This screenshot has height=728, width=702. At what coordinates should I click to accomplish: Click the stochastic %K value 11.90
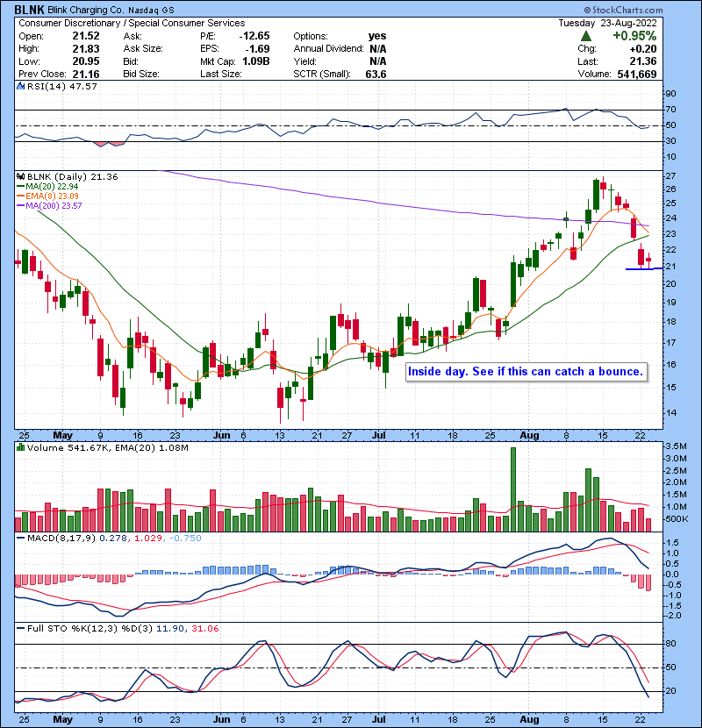pos(169,628)
